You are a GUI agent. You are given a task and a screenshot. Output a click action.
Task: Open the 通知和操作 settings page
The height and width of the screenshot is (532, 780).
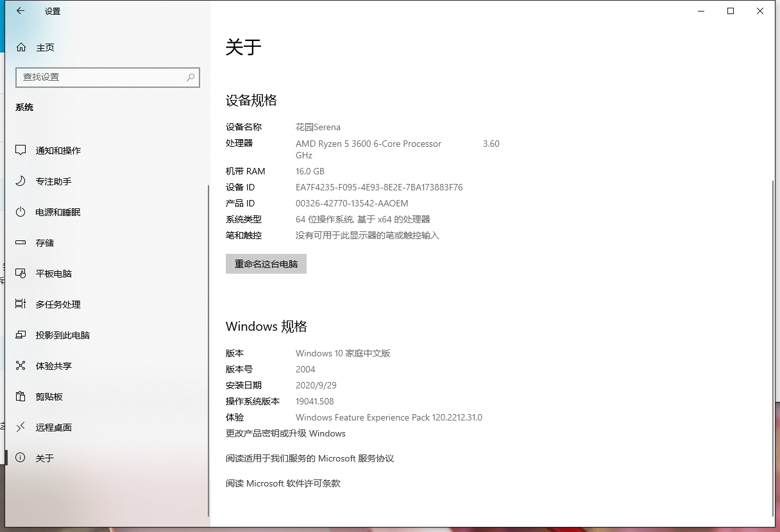(x=58, y=151)
